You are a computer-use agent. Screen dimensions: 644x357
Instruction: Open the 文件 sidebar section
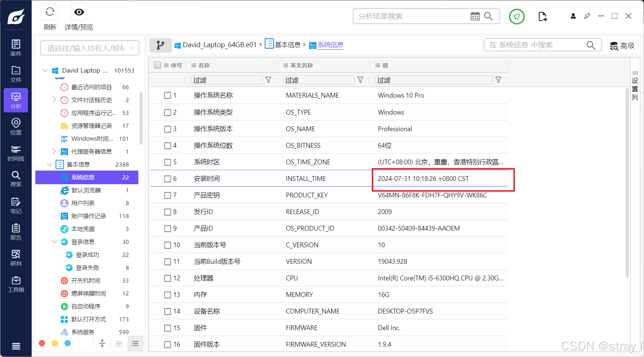(x=16, y=74)
